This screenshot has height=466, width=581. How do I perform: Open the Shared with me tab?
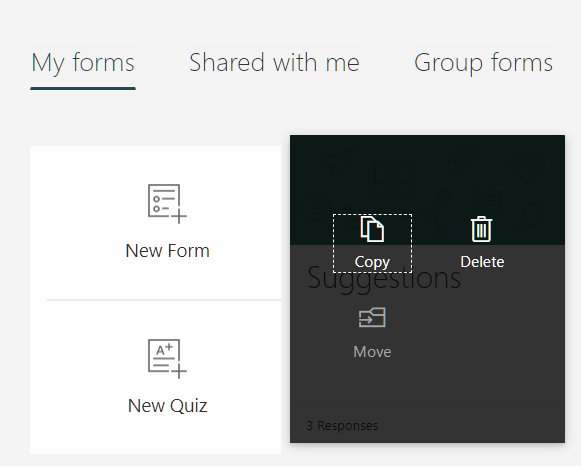[x=274, y=62]
